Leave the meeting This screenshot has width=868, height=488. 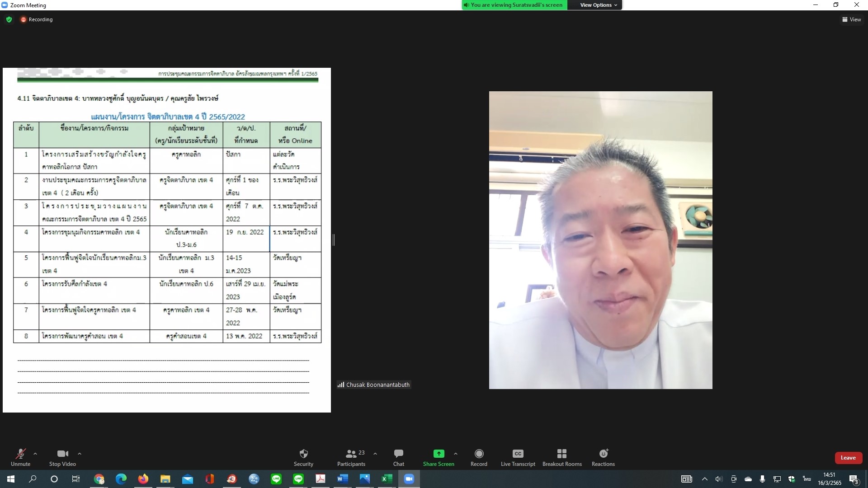click(848, 458)
